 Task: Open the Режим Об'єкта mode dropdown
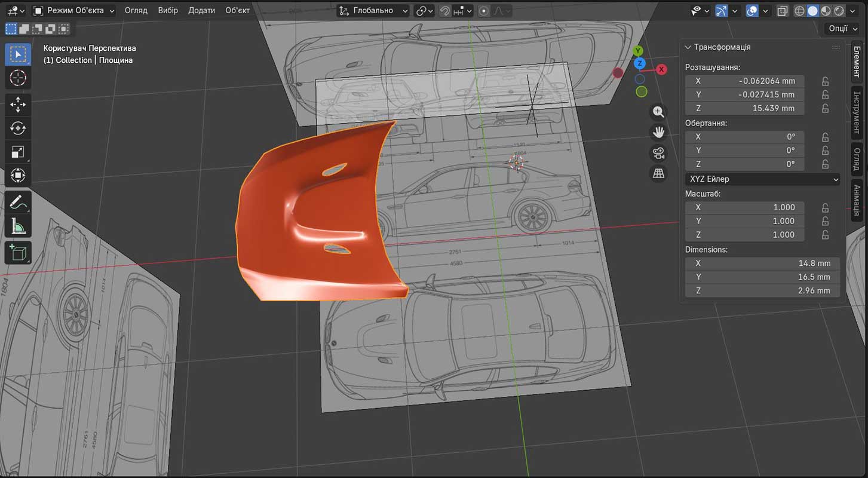[74, 11]
